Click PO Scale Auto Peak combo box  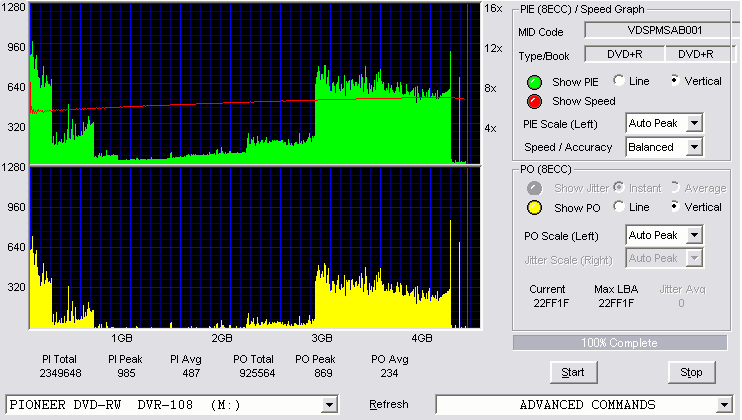click(x=664, y=235)
